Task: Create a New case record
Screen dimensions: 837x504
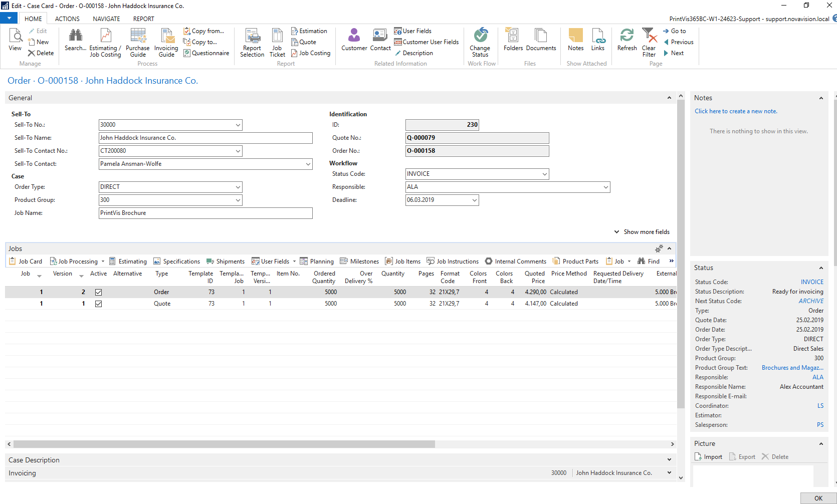Action: pos(39,42)
